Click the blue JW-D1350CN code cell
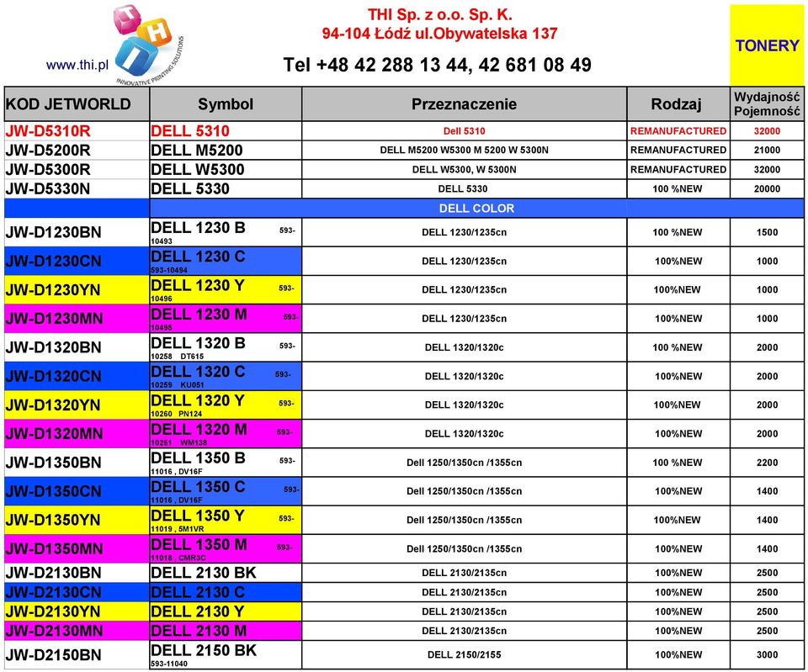The width and height of the screenshot is (808, 672). (77, 491)
